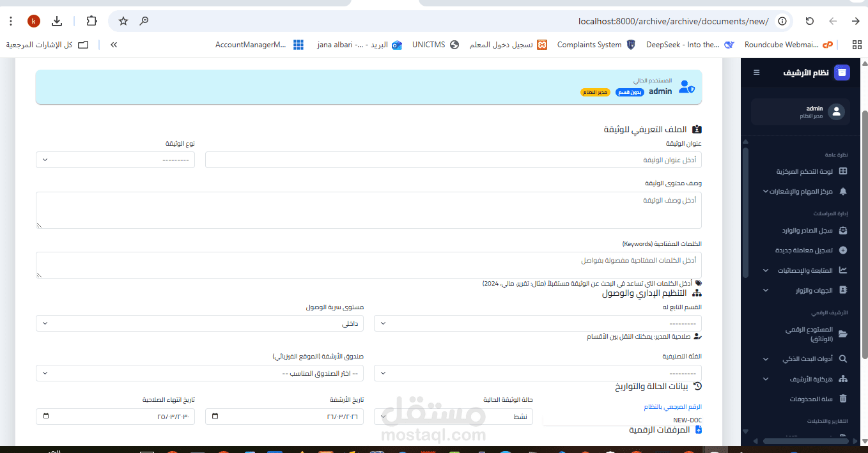
Task: Expand الجهات والزوار chevron
Action: pyautogui.click(x=766, y=290)
